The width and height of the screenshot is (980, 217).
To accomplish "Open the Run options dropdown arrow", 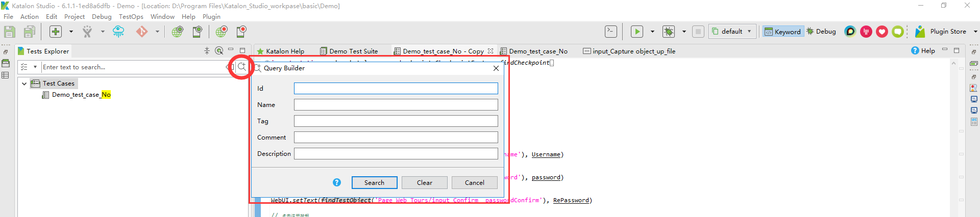I will coord(652,32).
